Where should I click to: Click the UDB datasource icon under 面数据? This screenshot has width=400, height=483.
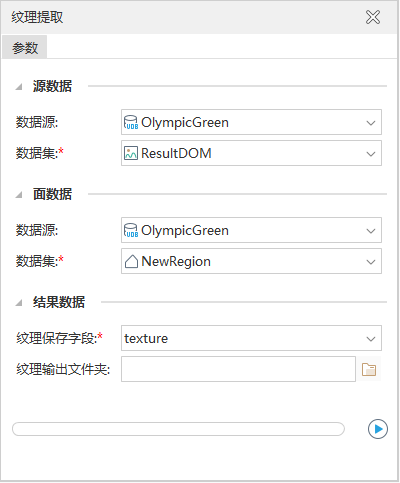point(131,230)
